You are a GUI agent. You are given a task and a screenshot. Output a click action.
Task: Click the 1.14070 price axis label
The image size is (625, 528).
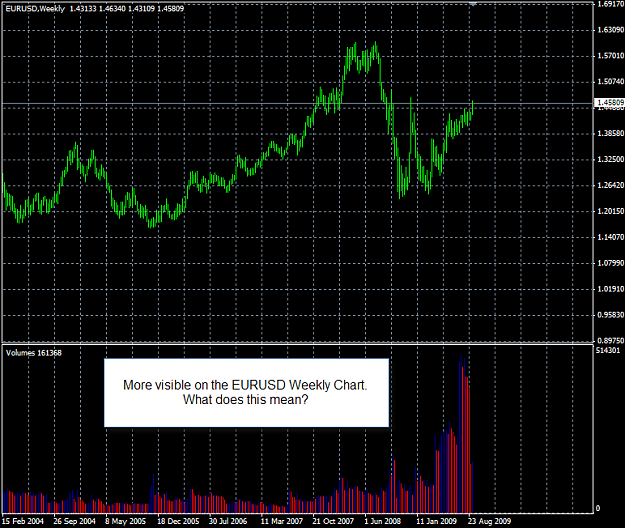click(610, 237)
